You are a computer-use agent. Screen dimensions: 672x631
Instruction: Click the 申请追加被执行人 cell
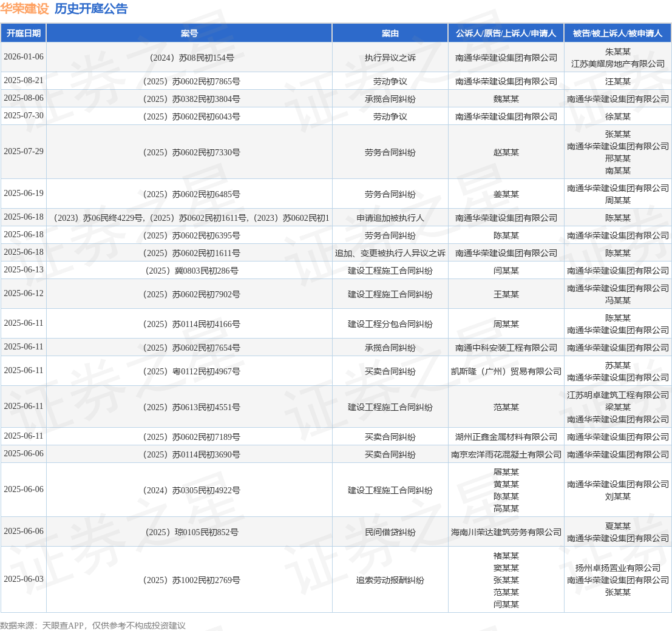[x=390, y=218]
